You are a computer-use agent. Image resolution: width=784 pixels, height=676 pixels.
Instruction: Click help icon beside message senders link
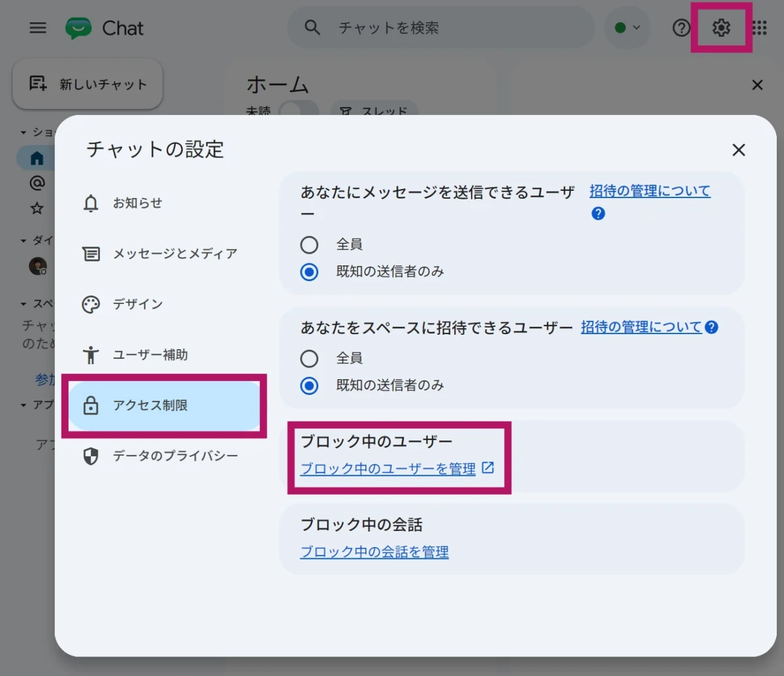click(x=598, y=214)
